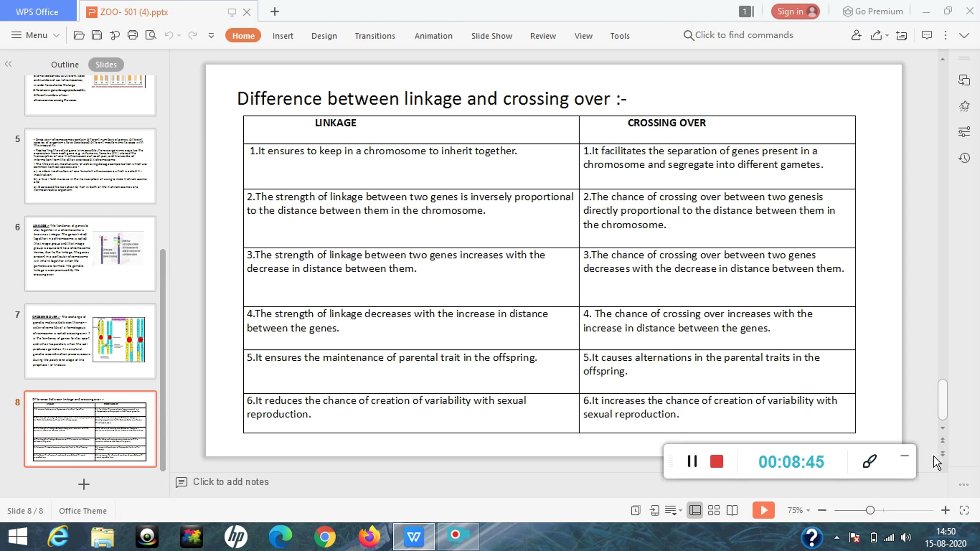Toggle Normal view icon in status bar
980x551 pixels.
pyautogui.click(x=695, y=510)
